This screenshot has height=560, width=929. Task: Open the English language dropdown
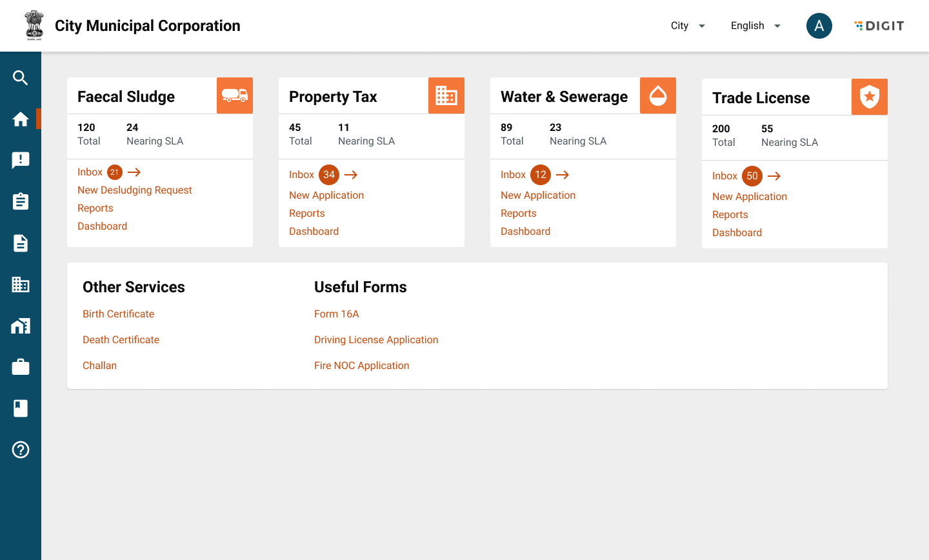tap(755, 26)
